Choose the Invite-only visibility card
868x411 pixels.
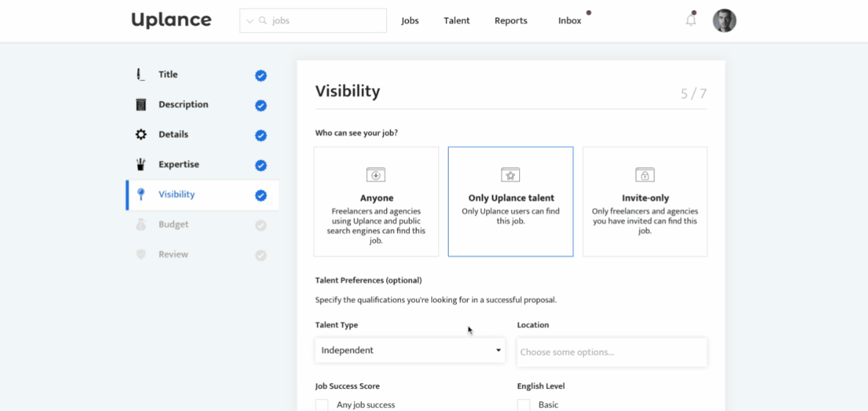tap(645, 202)
